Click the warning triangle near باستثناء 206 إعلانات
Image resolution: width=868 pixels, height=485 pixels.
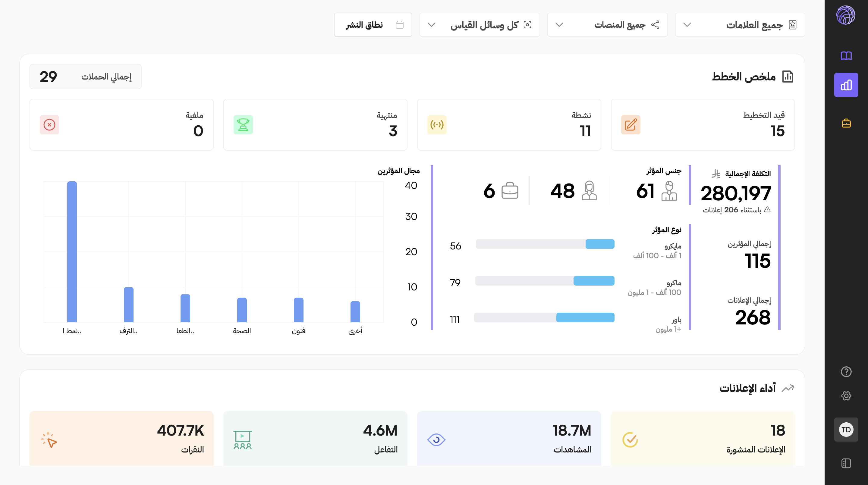pos(767,209)
